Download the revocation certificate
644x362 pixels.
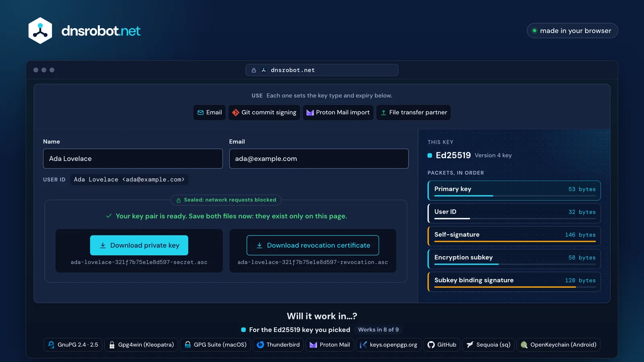click(313, 245)
